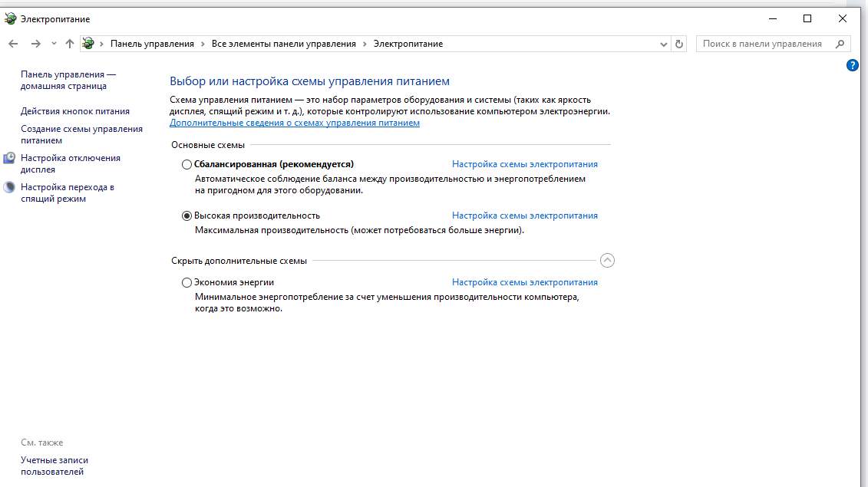Refresh the address bar view

coord(679,44)
